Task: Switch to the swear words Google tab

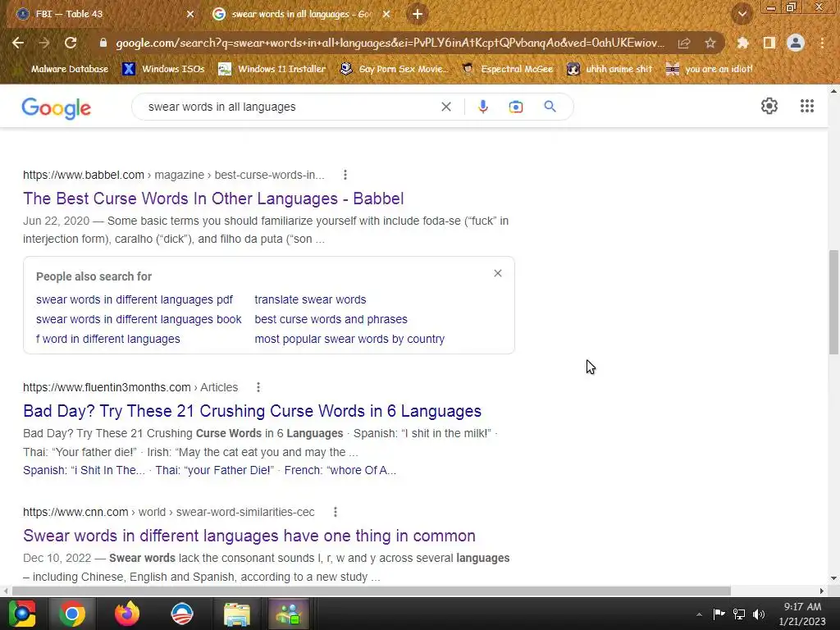Action: click(x=301, y=14)
